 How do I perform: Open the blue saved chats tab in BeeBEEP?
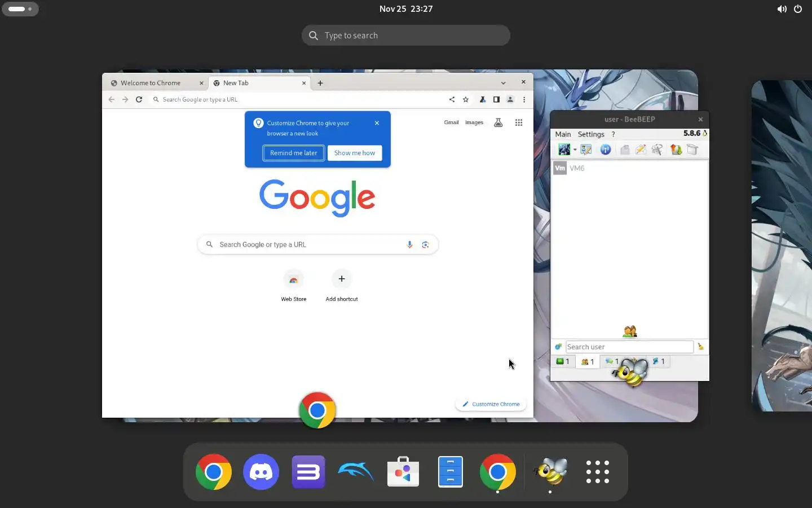(x=659, y=361)
